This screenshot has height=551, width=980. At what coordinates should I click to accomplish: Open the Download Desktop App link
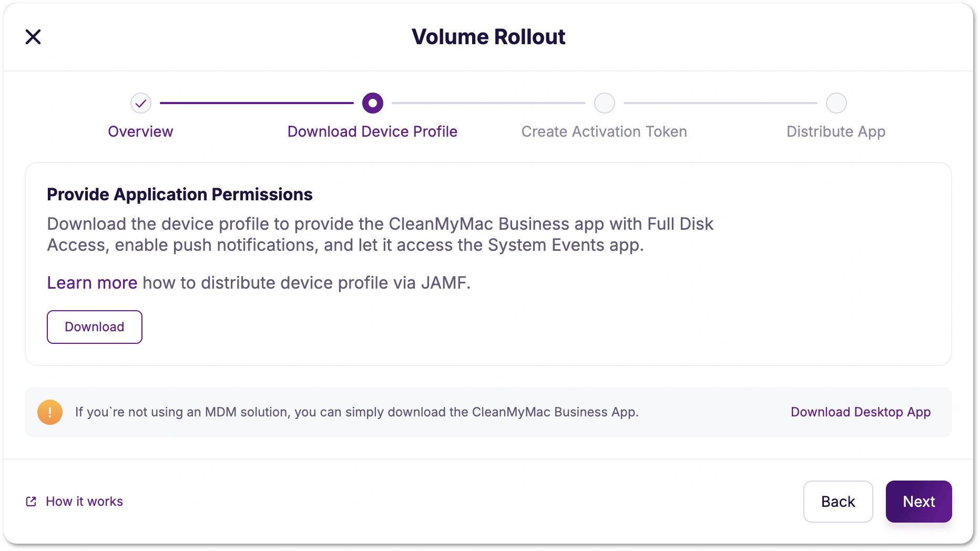(x=861, y=412)
